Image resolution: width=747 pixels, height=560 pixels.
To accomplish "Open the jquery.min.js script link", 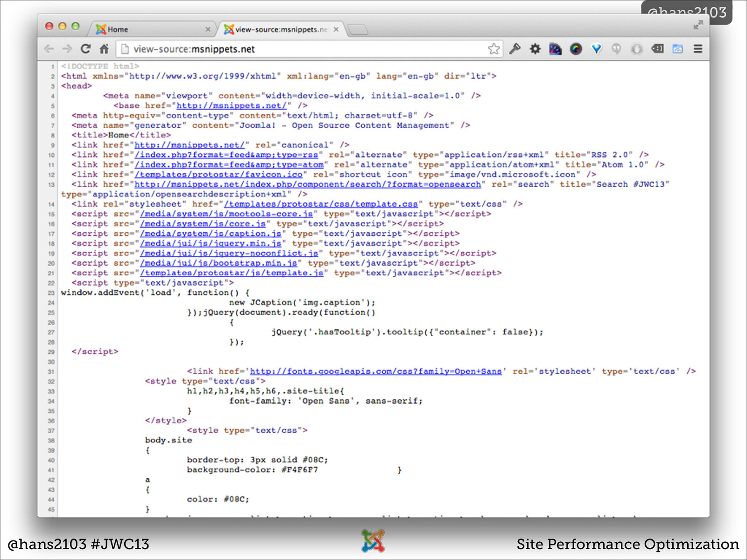I will click(x=211, y=243).
